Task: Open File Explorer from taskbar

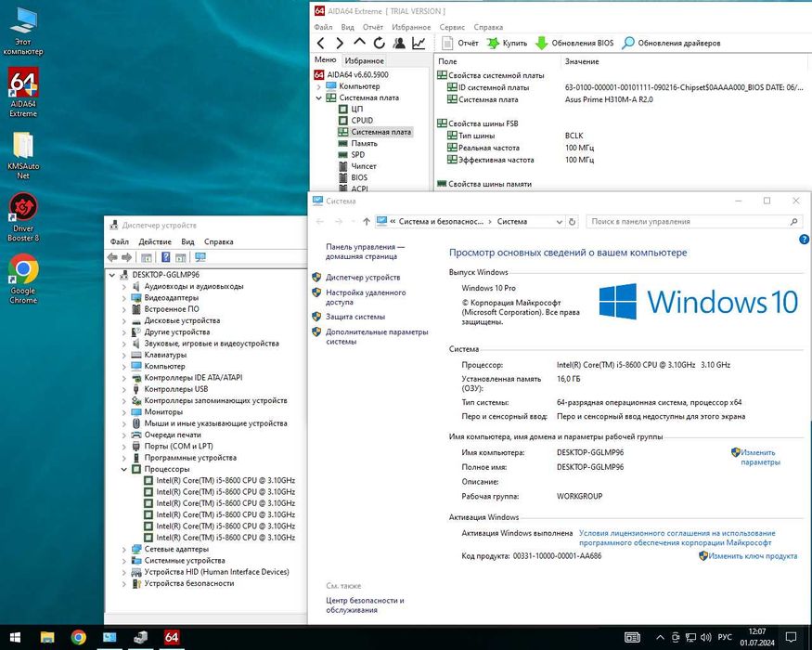Action: 47,637
